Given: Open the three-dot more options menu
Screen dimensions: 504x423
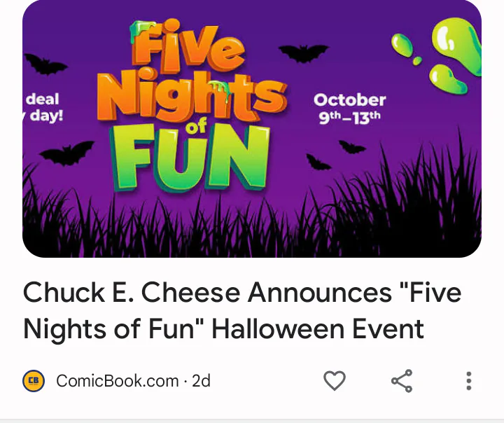Looking at the screenshot, I should point(468,381).
